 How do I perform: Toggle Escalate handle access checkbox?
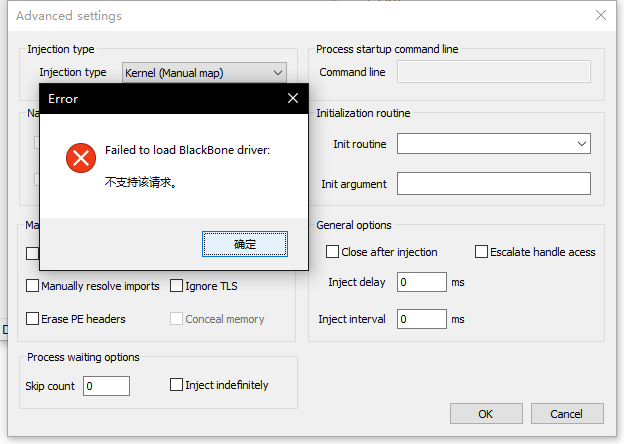(481, 252)
